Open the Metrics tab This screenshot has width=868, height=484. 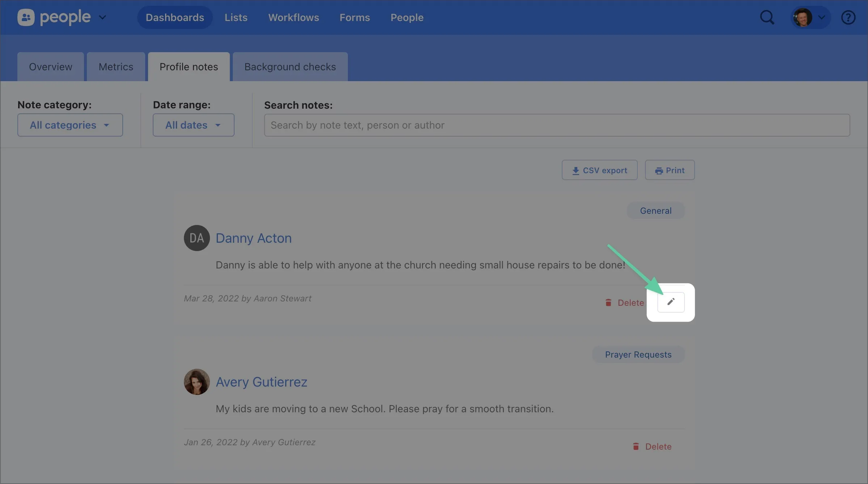point(116,67)
